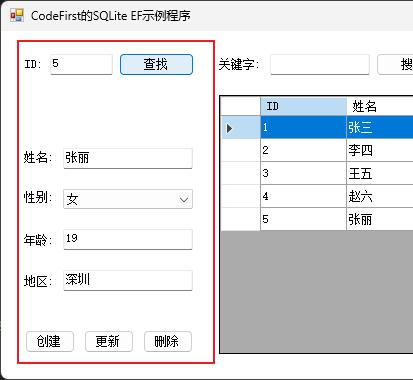Select the 李四 name cell
Screen dimensions: 413x380
tap(380, 150)
